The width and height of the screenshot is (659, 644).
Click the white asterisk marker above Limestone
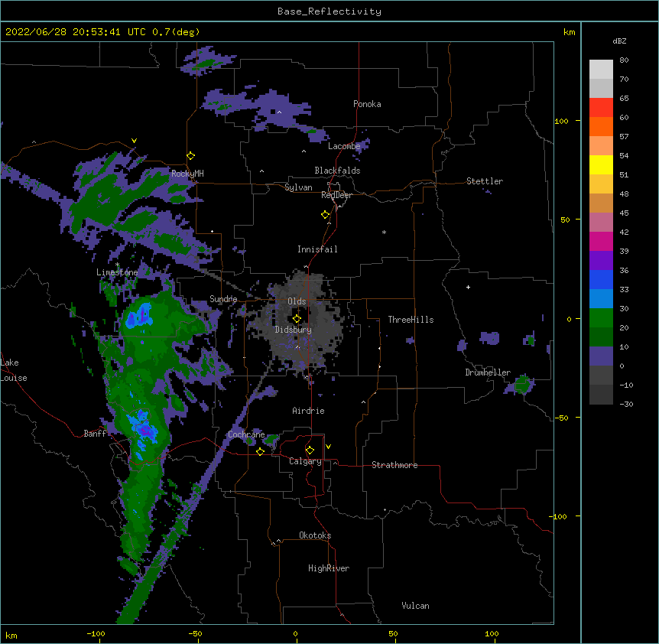(118, 265)
